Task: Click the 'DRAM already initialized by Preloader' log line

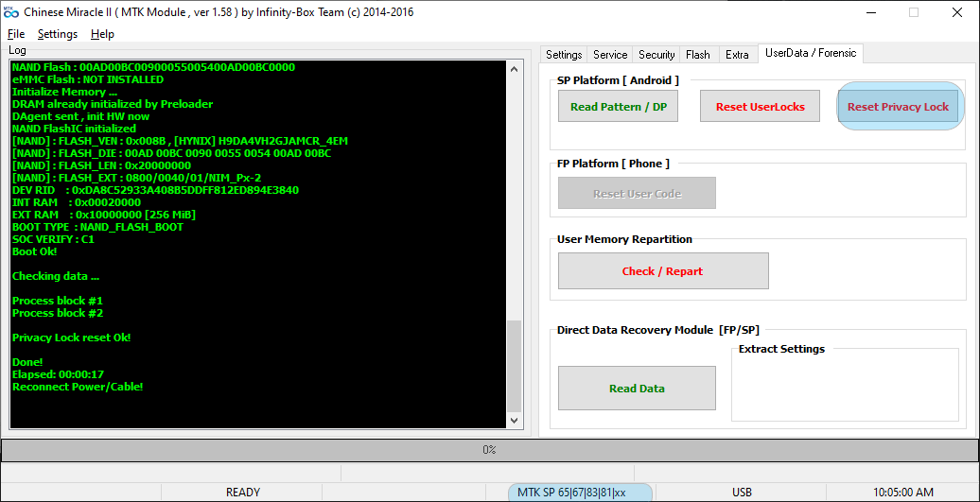Action: (113, 104)
